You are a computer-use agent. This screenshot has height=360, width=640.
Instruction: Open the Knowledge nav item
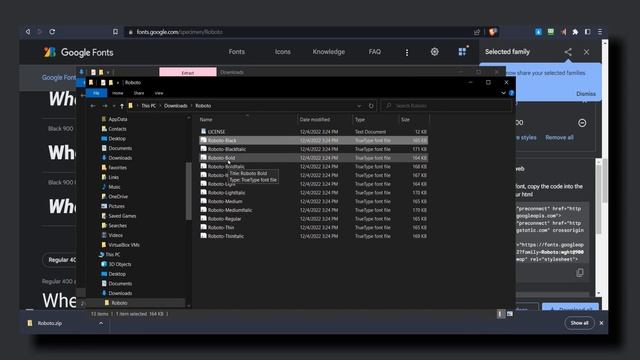pyautogui.click(x=329, y=52)
